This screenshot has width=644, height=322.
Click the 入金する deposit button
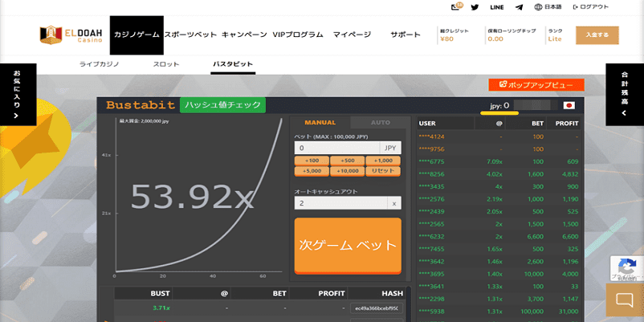click(x=597, y=35)
